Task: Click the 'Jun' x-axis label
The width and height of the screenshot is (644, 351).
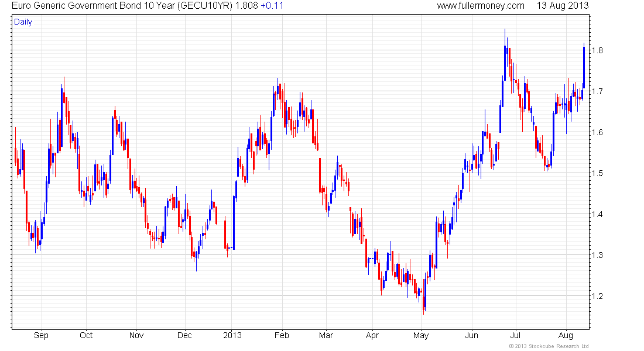Action: coord(471,335)
